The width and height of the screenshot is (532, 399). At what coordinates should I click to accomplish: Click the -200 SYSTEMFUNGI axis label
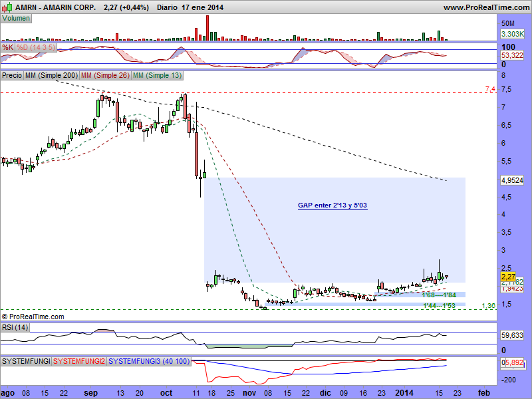coord(508,380)
